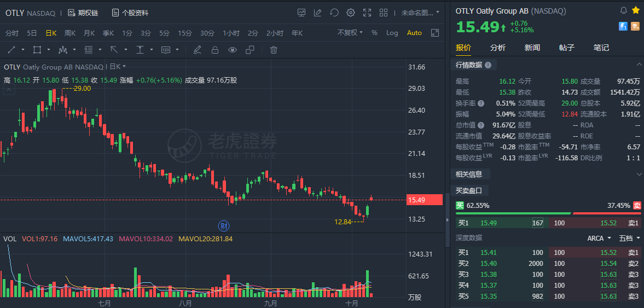
Task: Select the rectangle shape drawing tool
Action: pyautogui.click(x=37, y=50)
